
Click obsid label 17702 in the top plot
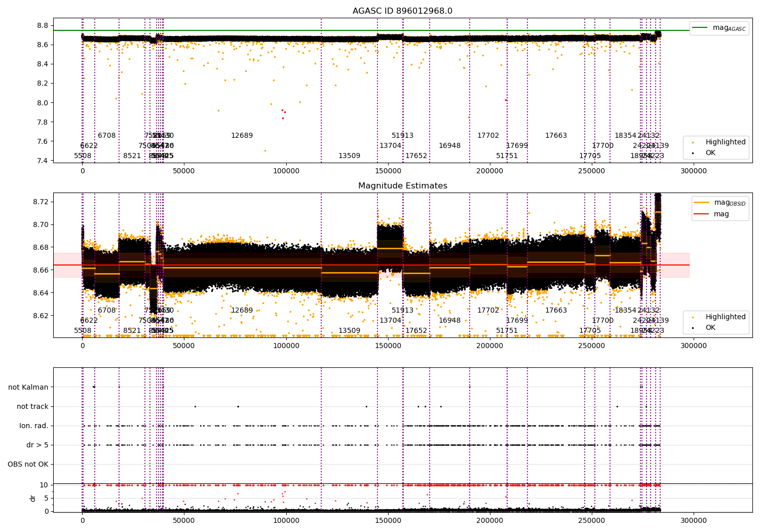pyautogui.click(x=488, y=135)
